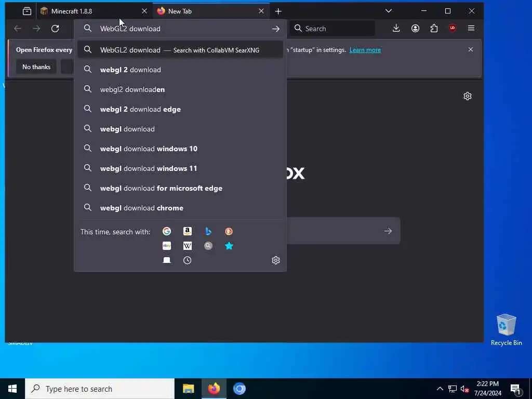Choose the plain 'webgl download' suggestion
Image resolution: width=532 pixels, height=399 pixels.
180,129
